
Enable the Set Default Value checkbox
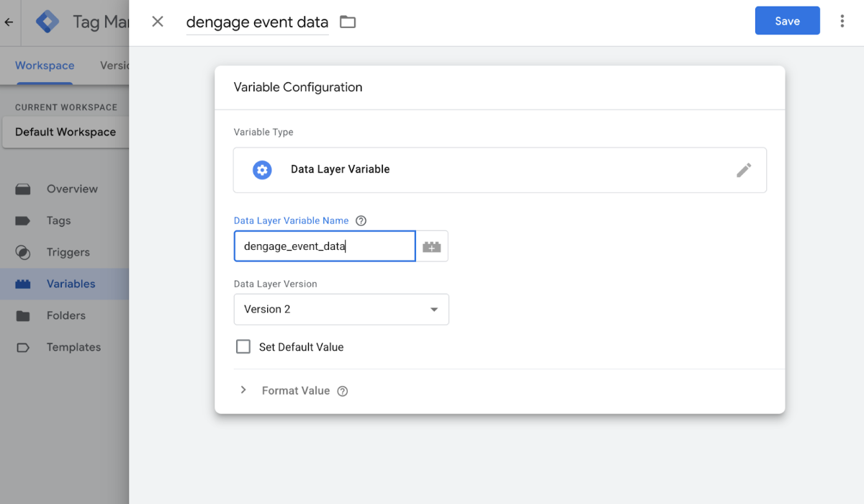coord(243,347)
